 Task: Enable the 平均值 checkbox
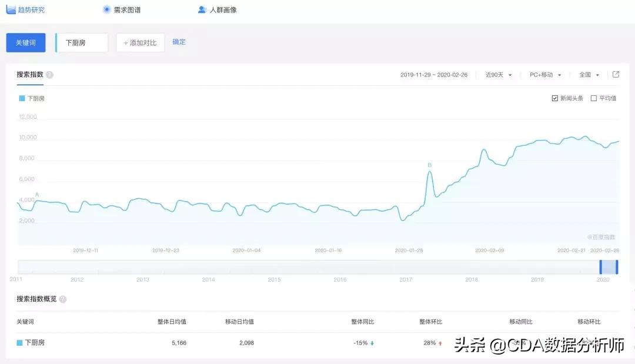(593, 98)
